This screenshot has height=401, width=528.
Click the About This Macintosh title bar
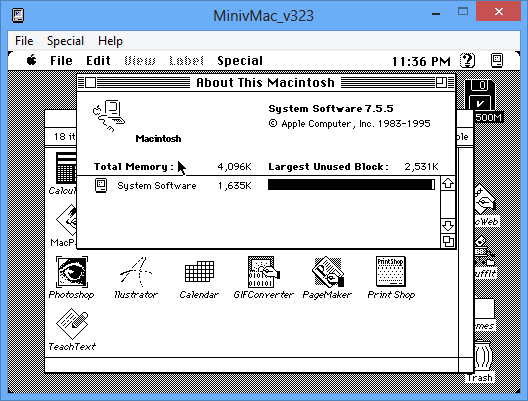point(266,82)
